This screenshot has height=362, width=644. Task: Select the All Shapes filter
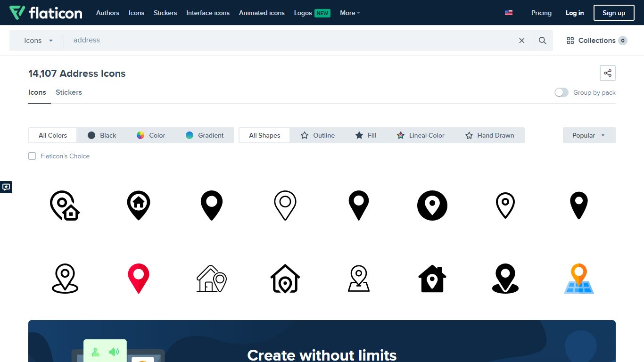(264, 135)
